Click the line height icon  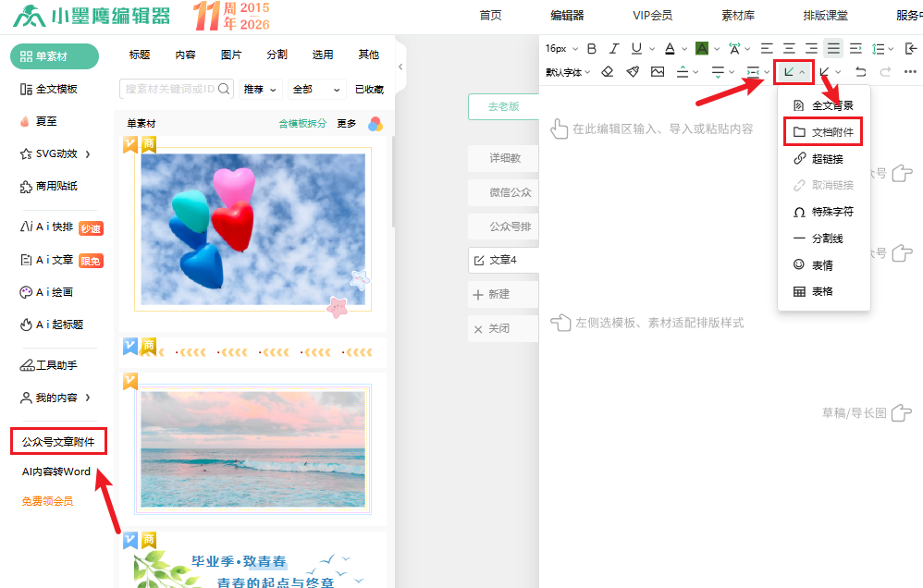coord(878,48)
